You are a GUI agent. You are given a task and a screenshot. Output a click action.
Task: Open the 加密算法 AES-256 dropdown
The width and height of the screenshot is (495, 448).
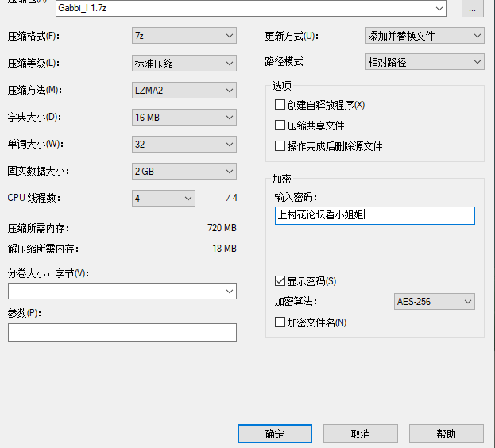[x=434, y=302]
